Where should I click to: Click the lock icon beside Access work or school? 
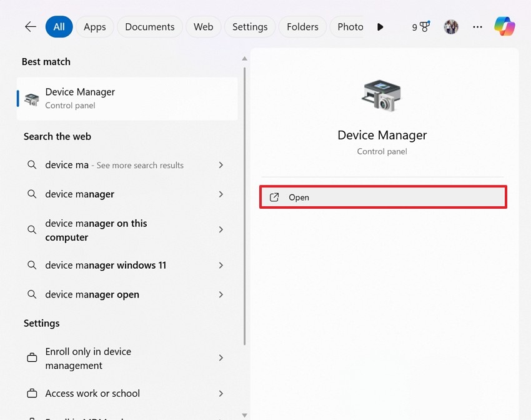click(32, 393)
